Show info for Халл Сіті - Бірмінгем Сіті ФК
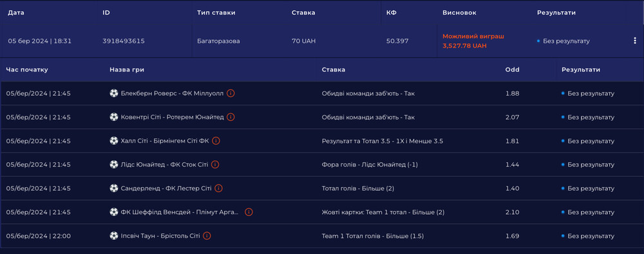 coord(216,141)
